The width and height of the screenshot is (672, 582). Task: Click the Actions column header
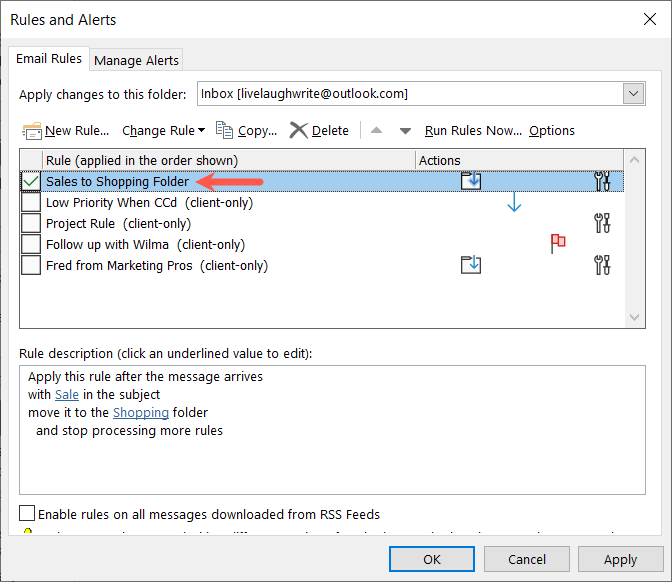[519, 160]
